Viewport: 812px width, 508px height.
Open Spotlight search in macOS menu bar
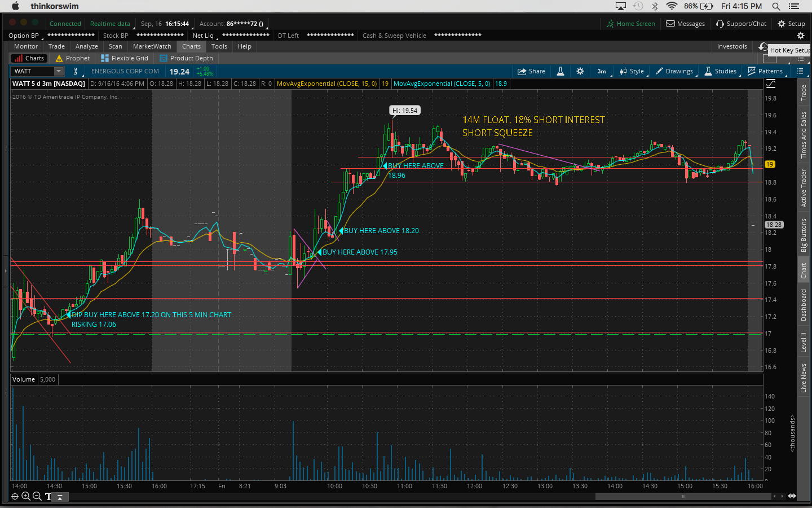[776, 6]
